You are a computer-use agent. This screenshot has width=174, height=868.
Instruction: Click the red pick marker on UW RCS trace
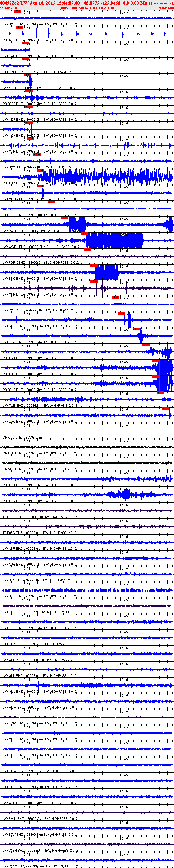121,313
